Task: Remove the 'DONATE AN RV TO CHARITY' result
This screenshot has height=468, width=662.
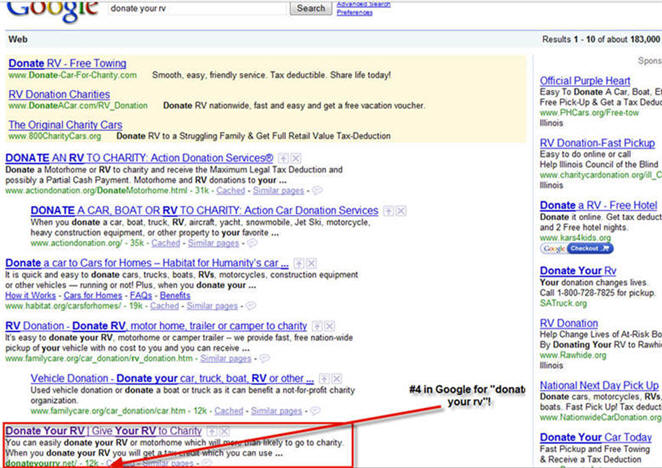Action: click(296, 158)
